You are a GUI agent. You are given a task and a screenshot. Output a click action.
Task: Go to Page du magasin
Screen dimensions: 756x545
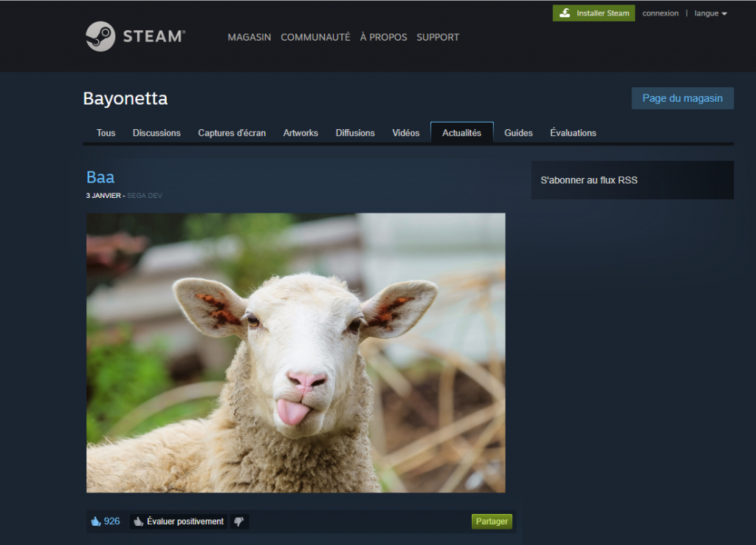click(x=682, y=98)
